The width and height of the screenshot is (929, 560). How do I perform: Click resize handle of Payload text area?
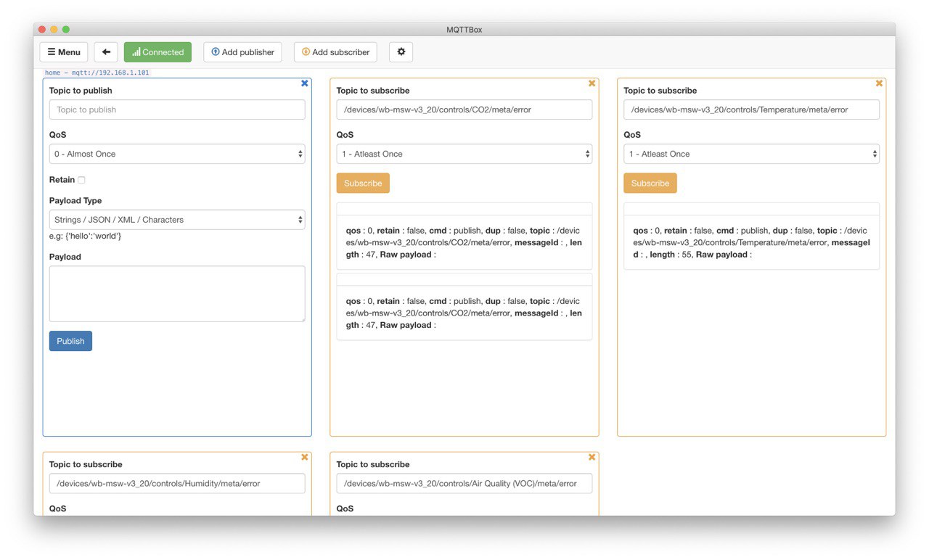pos(302,318)
